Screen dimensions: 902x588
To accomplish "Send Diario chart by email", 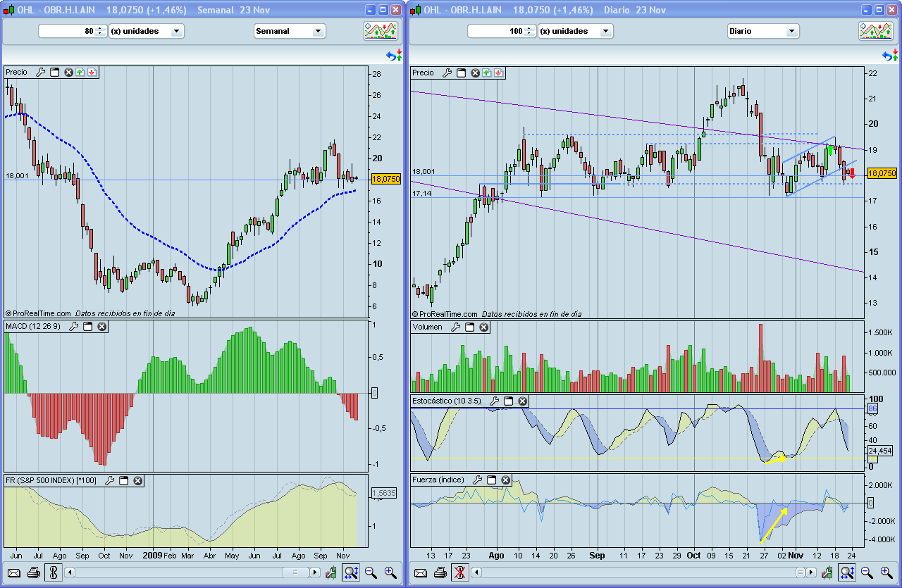I will coord(420,573).
